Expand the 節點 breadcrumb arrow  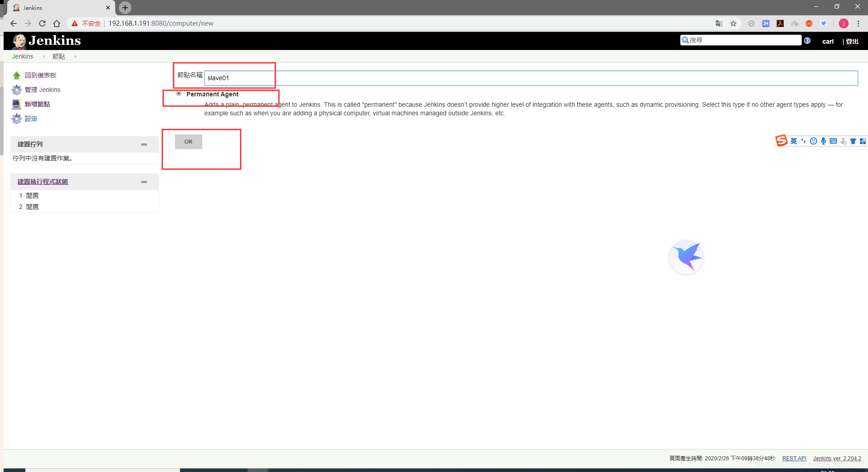(x=75, y=57)
